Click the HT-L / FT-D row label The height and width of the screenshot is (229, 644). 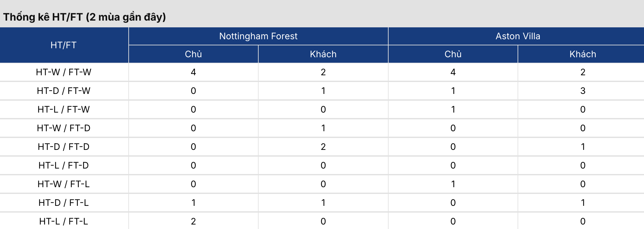coord(64,165)
